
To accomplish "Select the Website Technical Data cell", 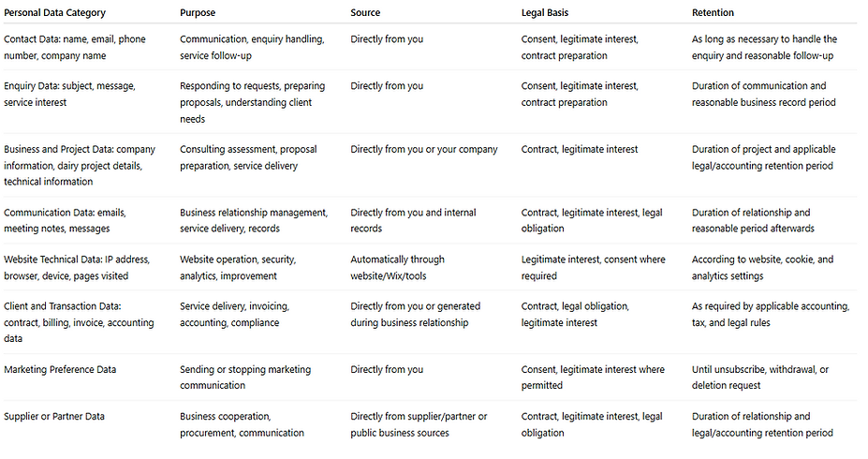I will 77,267.
